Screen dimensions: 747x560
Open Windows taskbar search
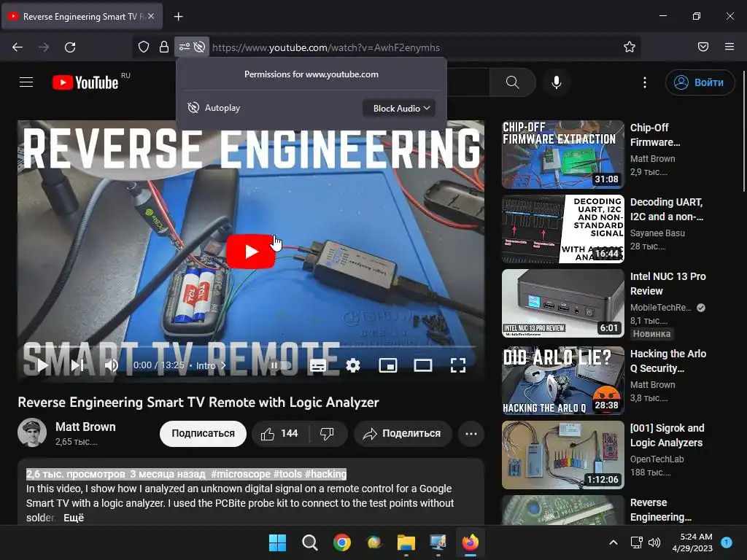tap(309, 542)
